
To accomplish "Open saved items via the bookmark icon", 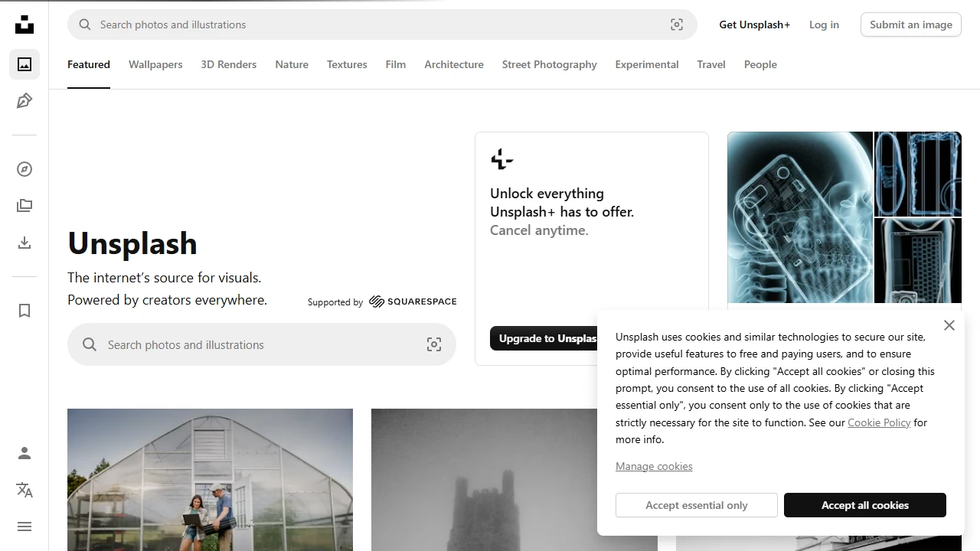I will coord(24,311).
